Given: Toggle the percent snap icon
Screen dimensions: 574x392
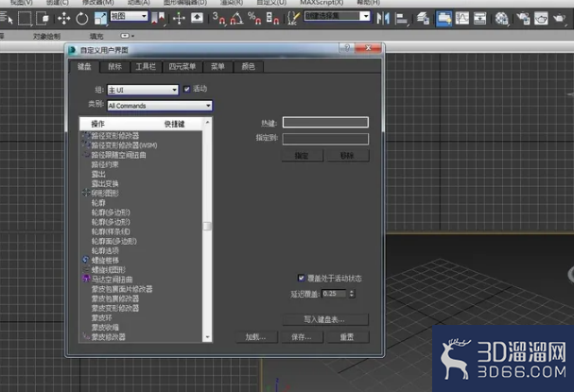Looking at the screenshot, I should click(x=254, y=18).
